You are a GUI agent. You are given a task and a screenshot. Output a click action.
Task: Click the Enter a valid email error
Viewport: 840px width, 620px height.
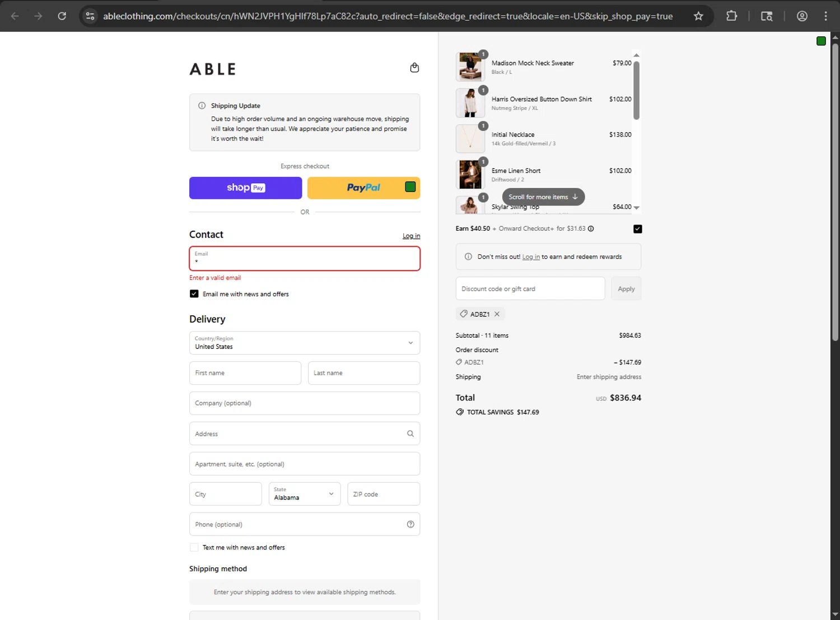[215, 278]
